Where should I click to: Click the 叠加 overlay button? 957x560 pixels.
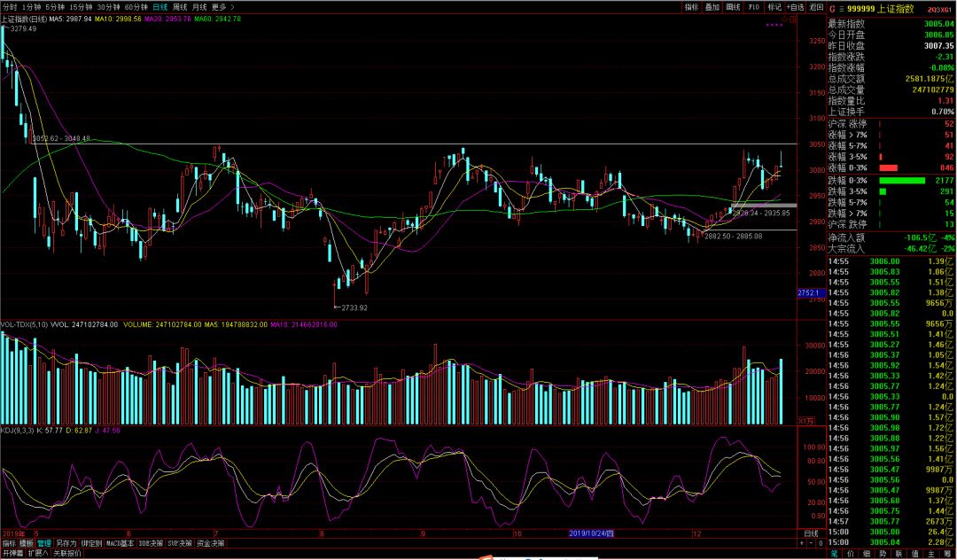(712, 6)
